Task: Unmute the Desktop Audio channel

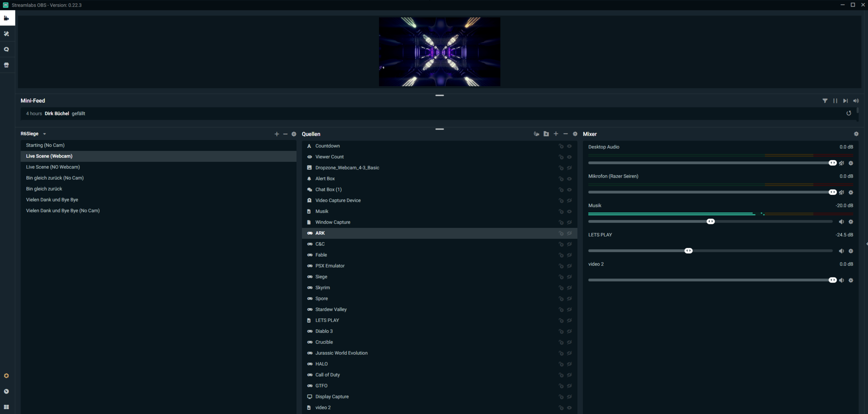Action: [x=841, y=163]
